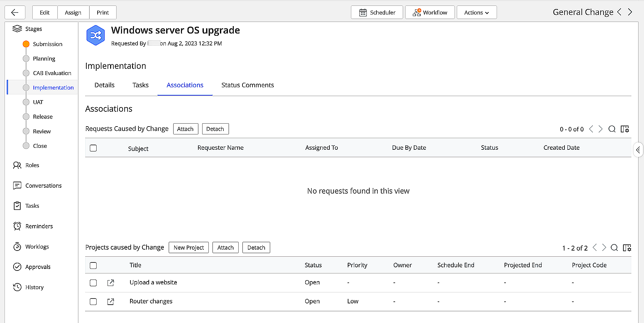Open Router changes project external link

pyautogui.click(x=110, y=302)
